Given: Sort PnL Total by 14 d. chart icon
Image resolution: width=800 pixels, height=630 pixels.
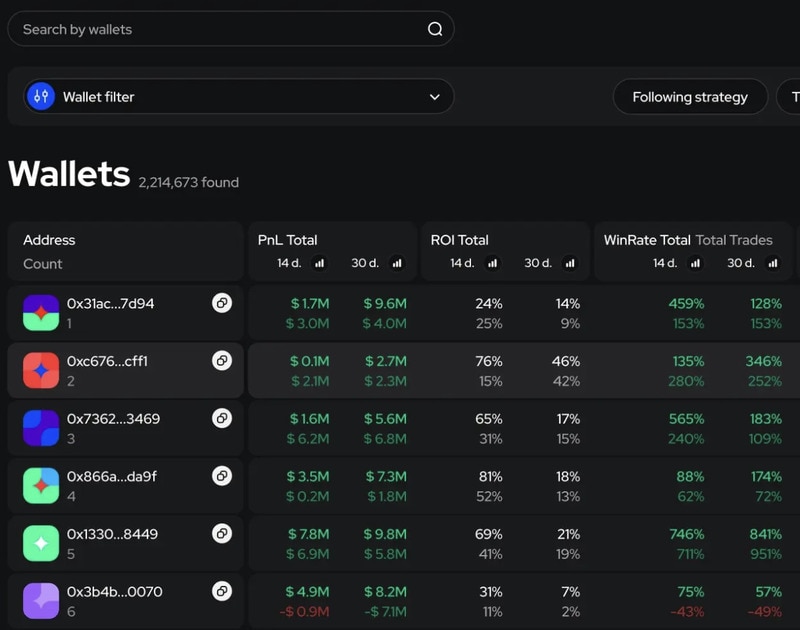Looking at the screenshot, I should click(x=320, y=263).
